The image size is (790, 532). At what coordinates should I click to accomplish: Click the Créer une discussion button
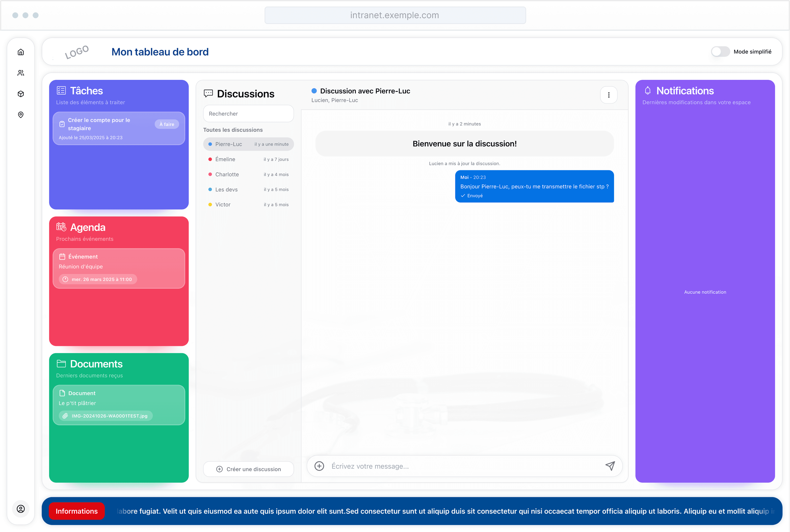click(248, 469)
